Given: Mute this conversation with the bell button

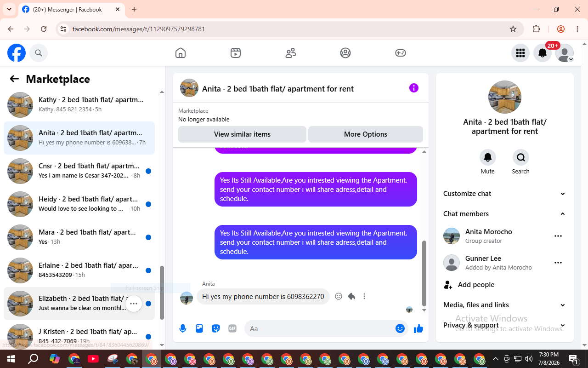Looking at the screenshot, I should (x=488, y=157).
